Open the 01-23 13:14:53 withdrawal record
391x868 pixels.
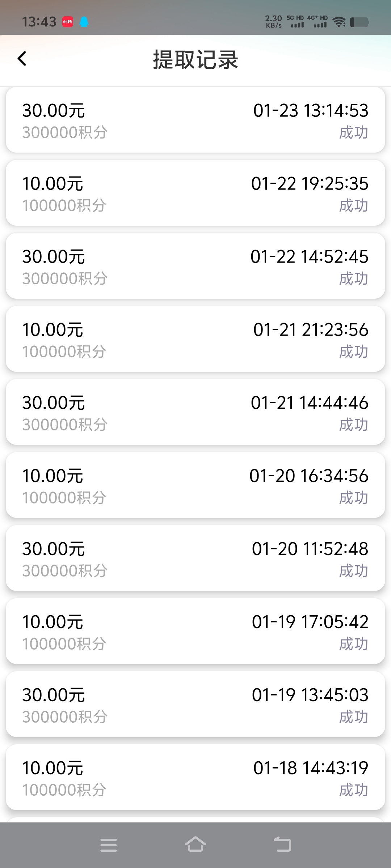click(x=195, y=120)
